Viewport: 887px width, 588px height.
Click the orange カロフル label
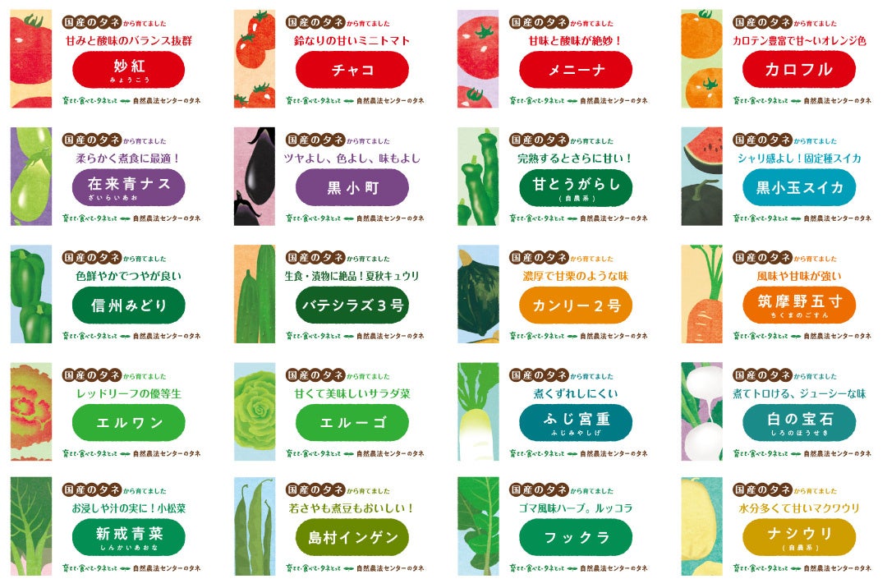(798, 70)
